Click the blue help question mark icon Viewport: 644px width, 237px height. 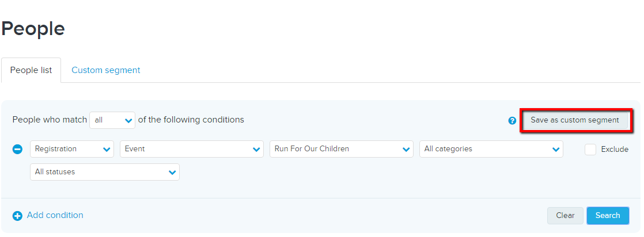[512, 121]
